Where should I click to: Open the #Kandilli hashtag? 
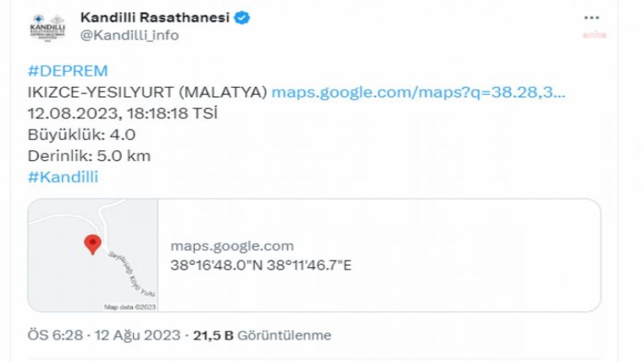(x=63, y=177)
